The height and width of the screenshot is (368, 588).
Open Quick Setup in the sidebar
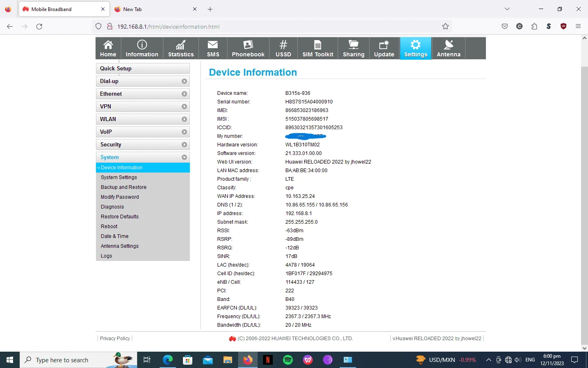[143, 69]
